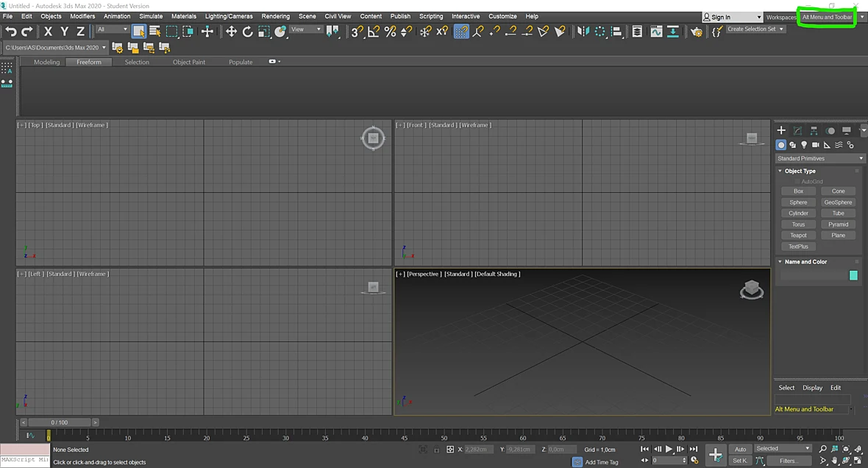
Task: Toggle 3D Snaps icon
Action: point(357,32)
